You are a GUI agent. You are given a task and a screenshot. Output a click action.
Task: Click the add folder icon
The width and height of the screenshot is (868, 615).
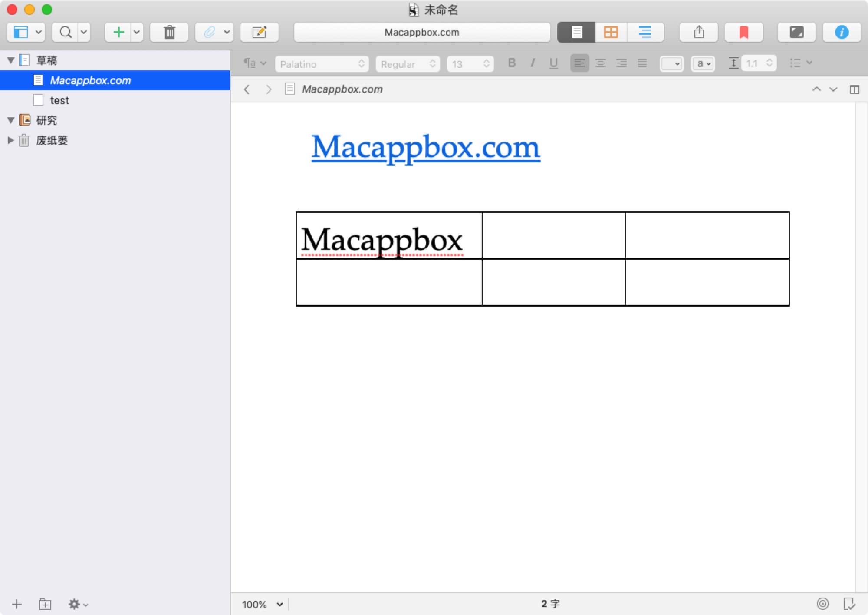click(x=45, y=604)
